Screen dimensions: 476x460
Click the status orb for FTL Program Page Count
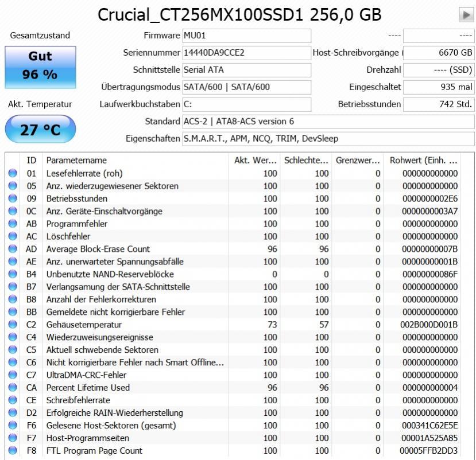13,450
